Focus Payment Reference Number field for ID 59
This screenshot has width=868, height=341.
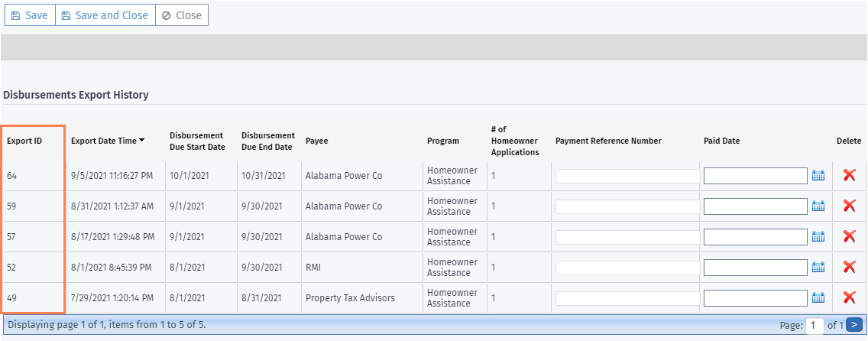pos(628,206)
